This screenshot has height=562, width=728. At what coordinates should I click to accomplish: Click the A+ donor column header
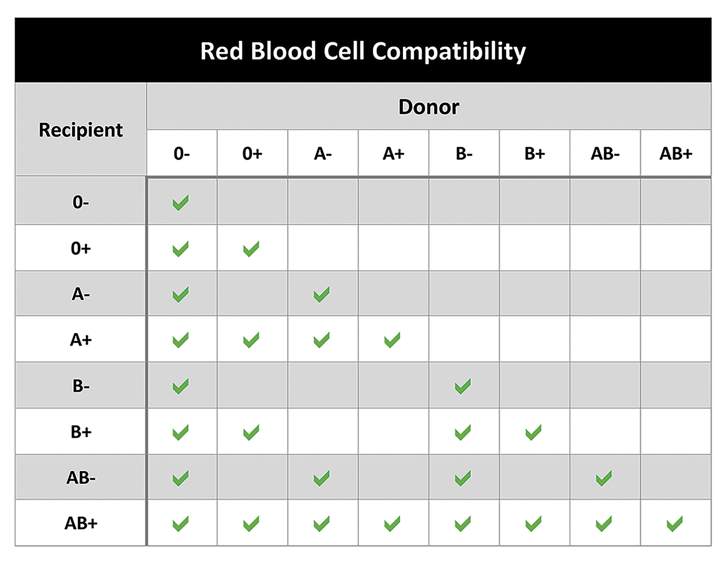coord(393,154)
